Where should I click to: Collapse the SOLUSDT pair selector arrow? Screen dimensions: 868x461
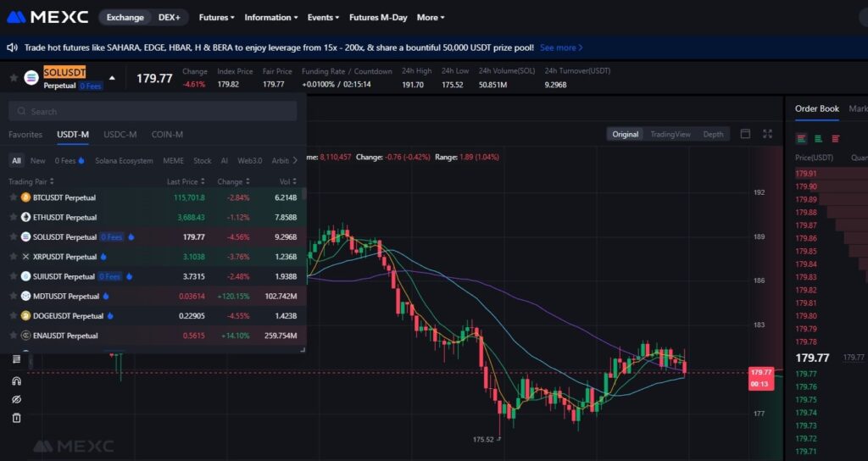click(x=112, y=78)
